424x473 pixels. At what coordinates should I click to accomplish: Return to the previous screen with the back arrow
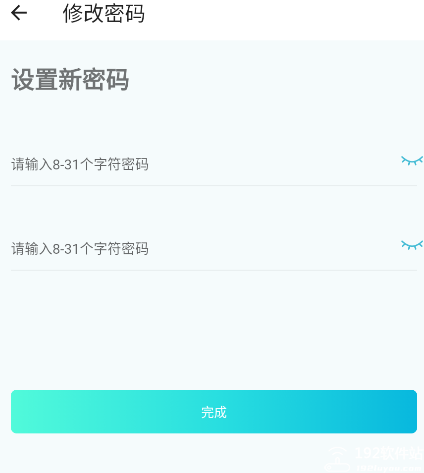(x=19, y=13)
